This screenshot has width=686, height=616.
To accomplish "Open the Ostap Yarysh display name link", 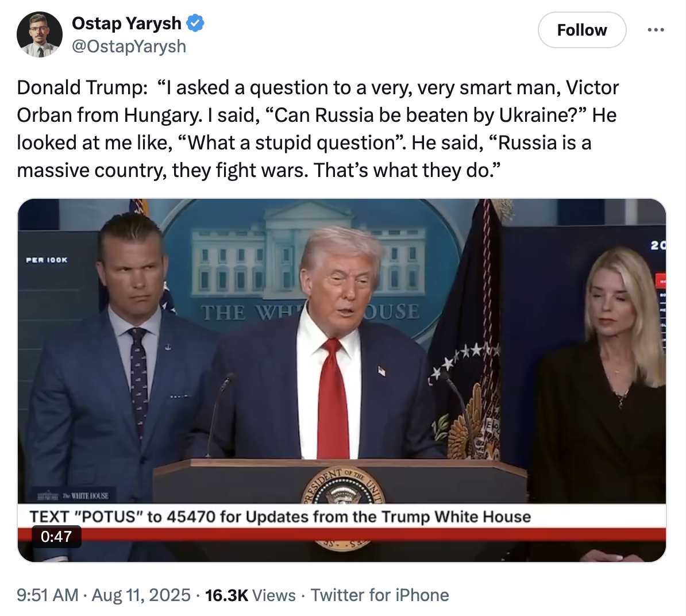I will [126, 24].
